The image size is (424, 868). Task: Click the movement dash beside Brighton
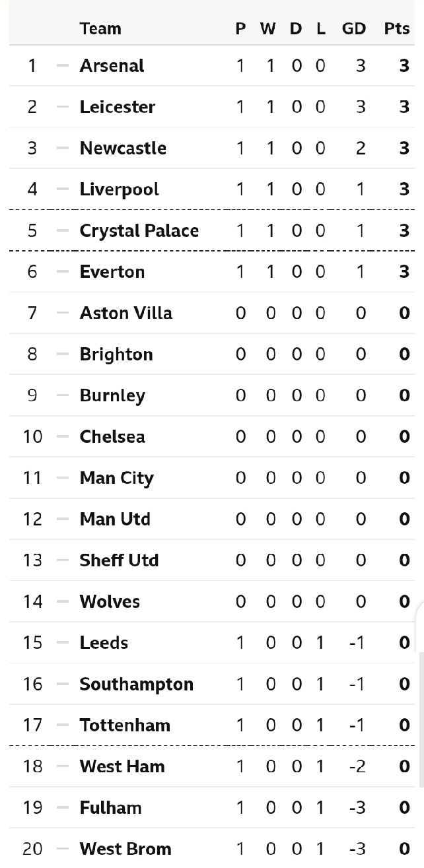(x=63, y=354)
